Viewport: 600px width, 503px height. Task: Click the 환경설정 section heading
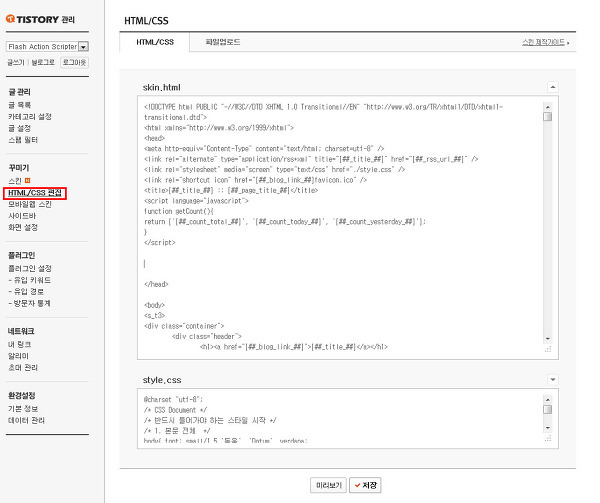point(21,396)
